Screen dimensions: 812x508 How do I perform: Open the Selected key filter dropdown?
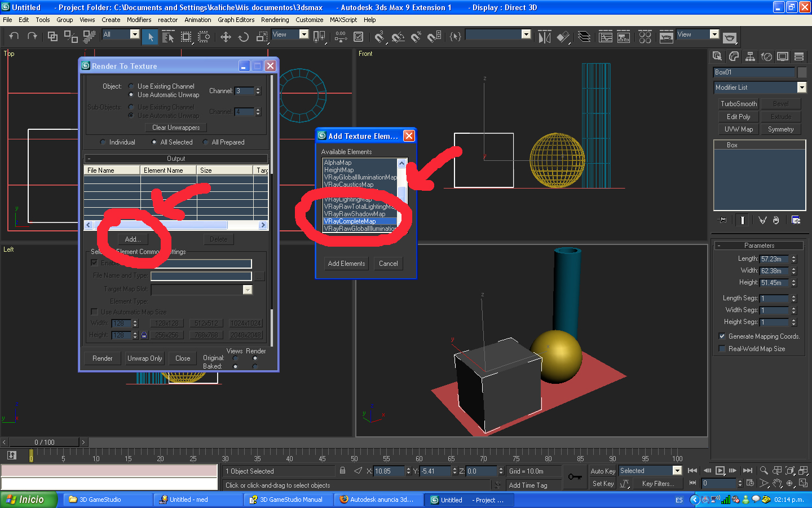(x=677, y=471)
